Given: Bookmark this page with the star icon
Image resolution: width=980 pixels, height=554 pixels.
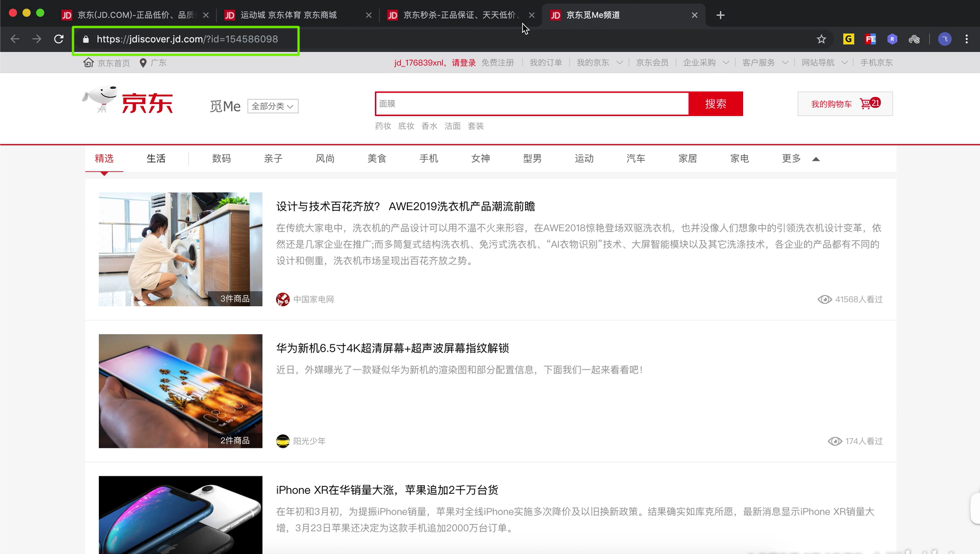Looking at the screenshot, I should 821,39.
